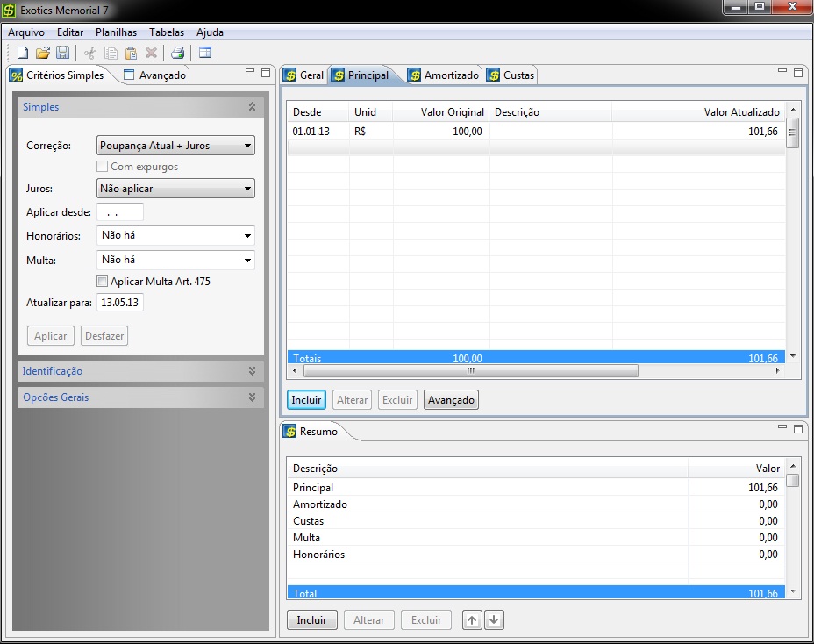Expand the Identificação section

[140, 371]
